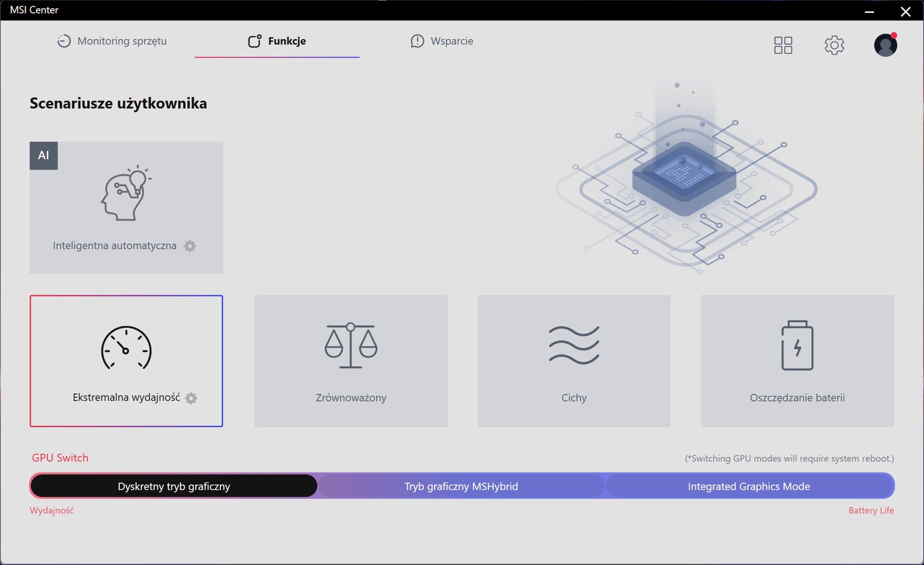
Task: Choose Oszczędzanie baterii scenario
Action: pyautogui.click(x=797, y=361)
